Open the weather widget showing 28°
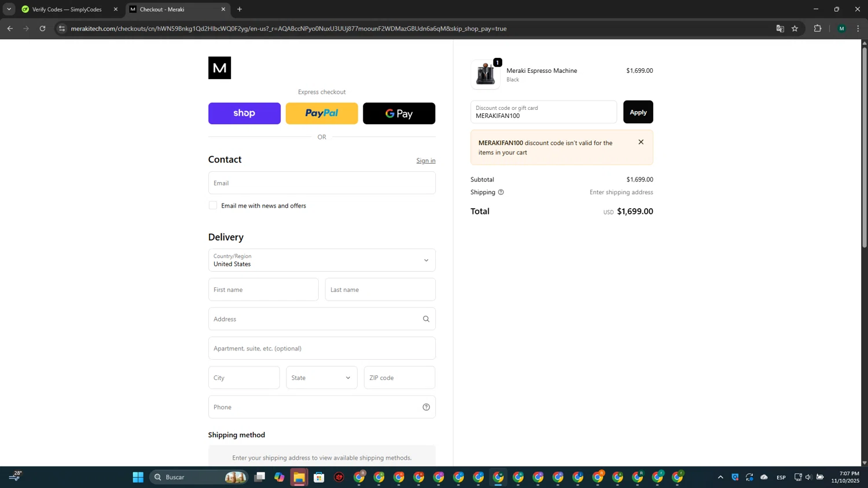 point(16,476)
